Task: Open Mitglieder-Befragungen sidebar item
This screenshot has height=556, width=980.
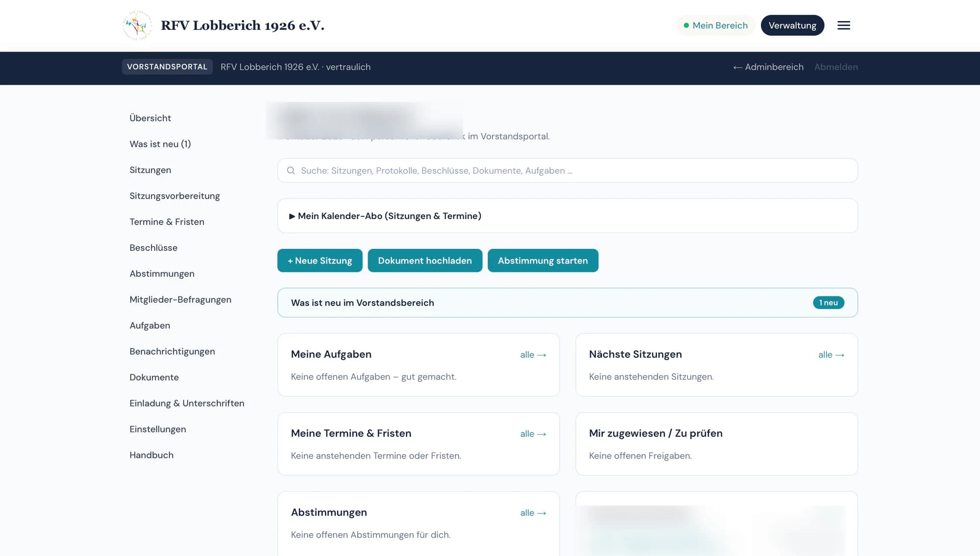Action: pos(180,300)
